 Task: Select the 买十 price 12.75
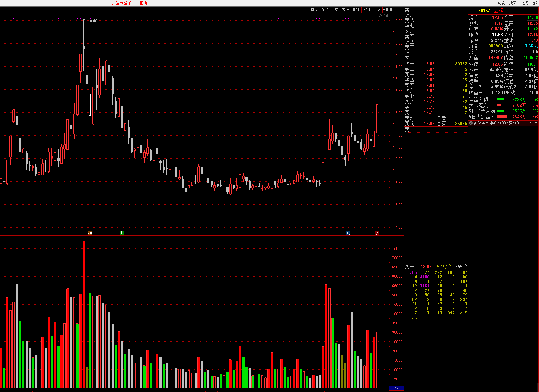pos(429,112)
